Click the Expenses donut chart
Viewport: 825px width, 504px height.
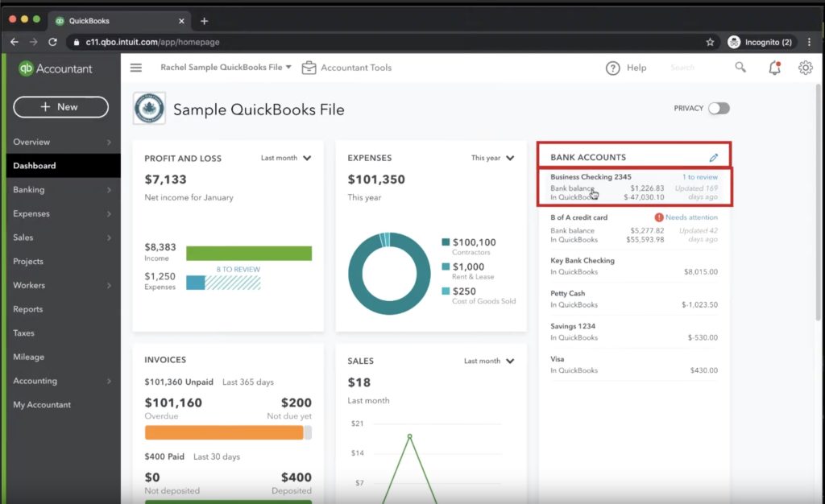click(389, 273)
